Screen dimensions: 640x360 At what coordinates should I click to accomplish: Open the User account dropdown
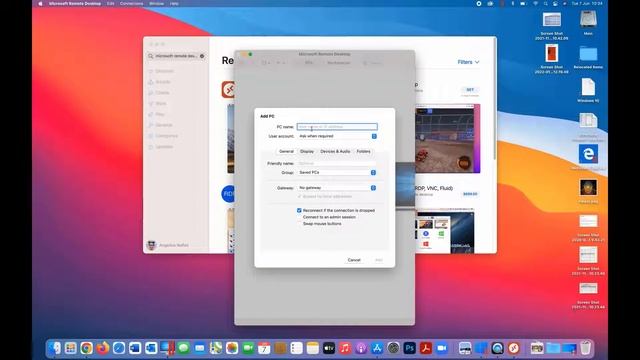click(x=337, y=136)
